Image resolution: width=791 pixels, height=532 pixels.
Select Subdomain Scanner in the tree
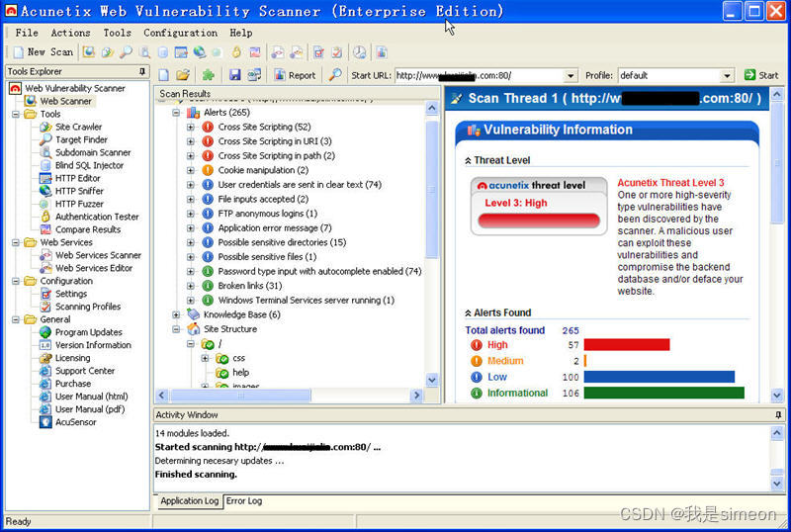(93, 152)
